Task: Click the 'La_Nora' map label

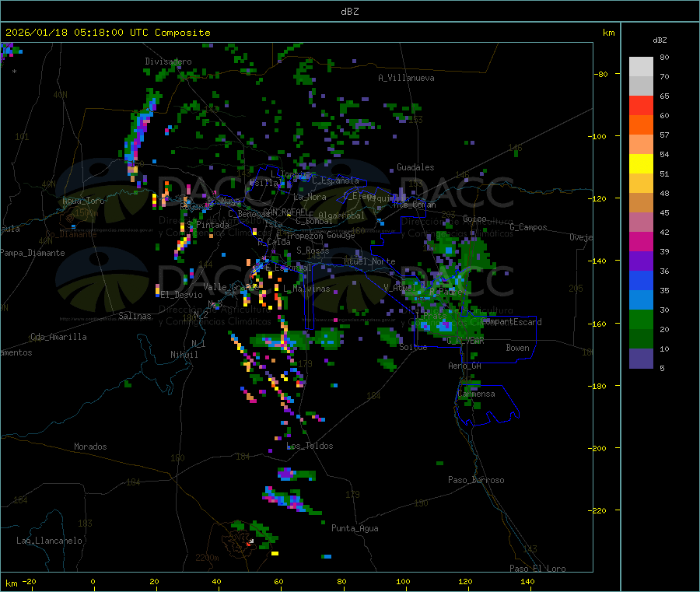Action: pyautogui.click(x=310, y=197)
